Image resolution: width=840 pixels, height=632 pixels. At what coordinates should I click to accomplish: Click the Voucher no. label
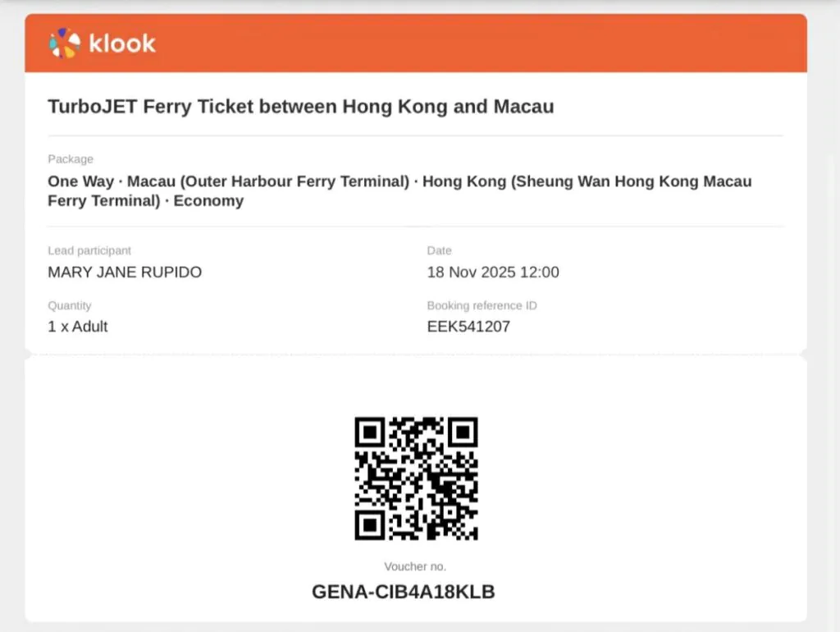point(415,566)
